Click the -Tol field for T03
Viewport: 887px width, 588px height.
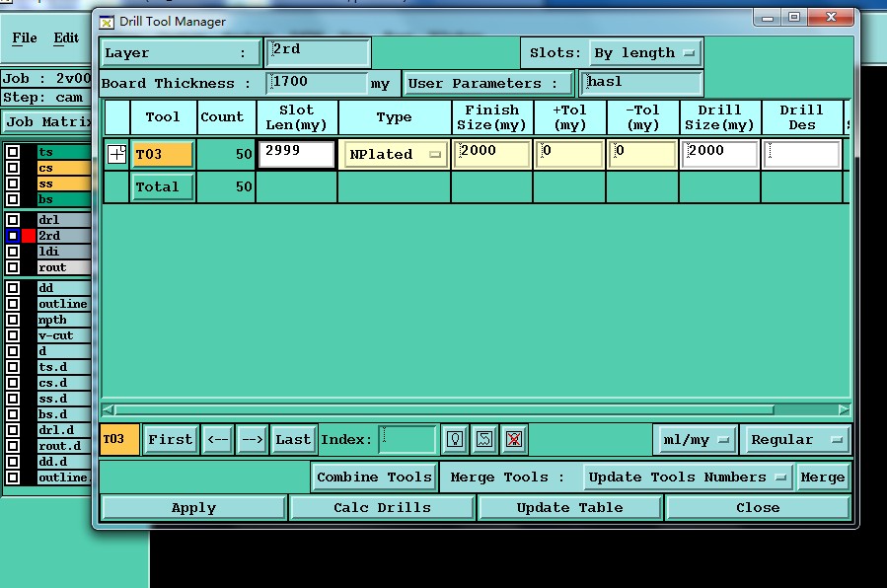tap(642, 154)
